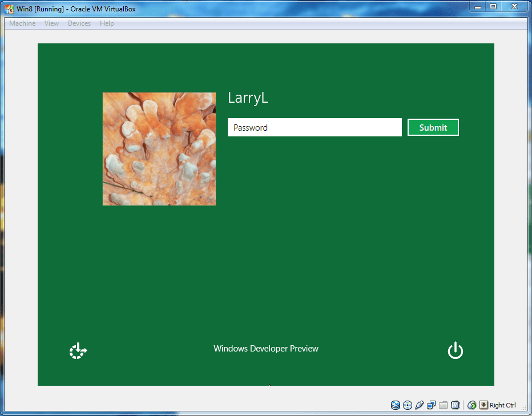Viewport: 532px width, 416px height.
Task: Click the mouse integration globe icon
Action: [471, 405]
